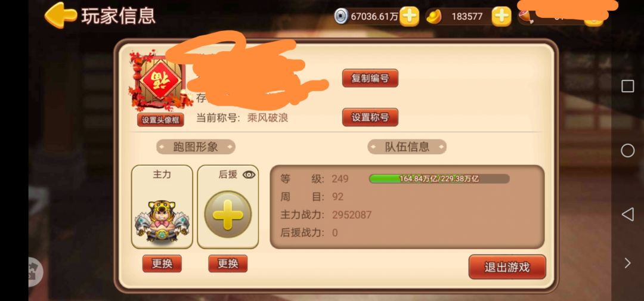
Task: Add a 后援 character with plus
Action: coord(228,215)
